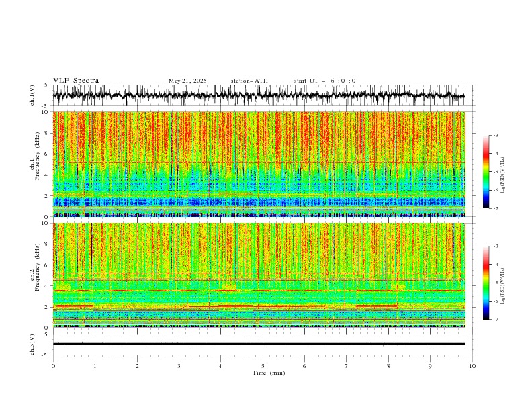Select the date text 'May 21, 2025'

coord(187,81)
